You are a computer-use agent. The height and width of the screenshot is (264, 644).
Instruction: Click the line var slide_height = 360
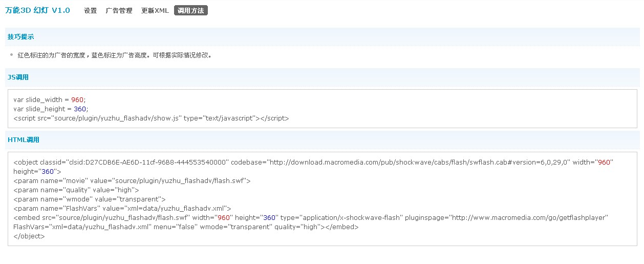click(51, 109)
